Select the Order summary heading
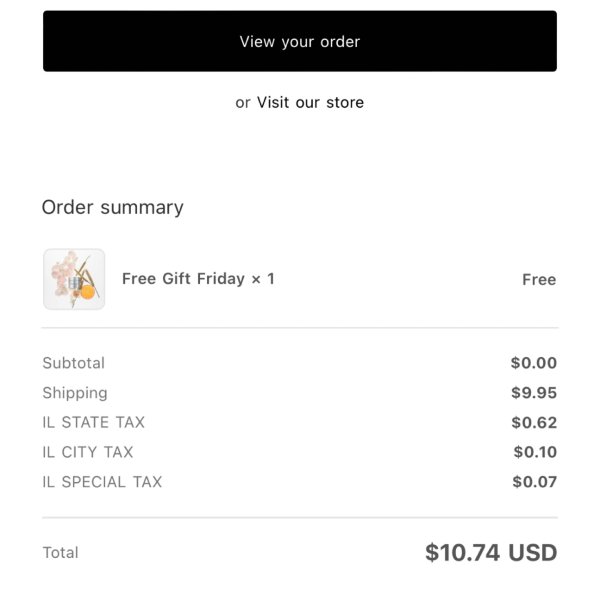Screen dimensions: 600x600 pyautogui.click(x=112, y=208)
